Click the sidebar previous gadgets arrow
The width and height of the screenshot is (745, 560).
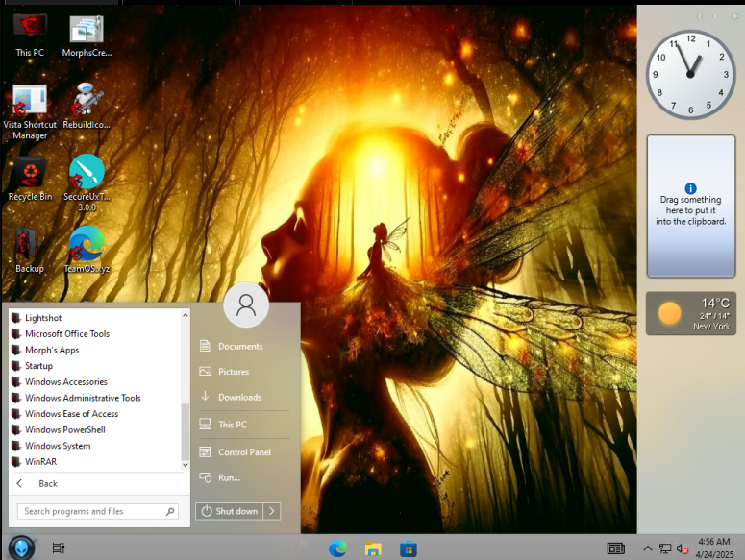click(x=700, y=16)
